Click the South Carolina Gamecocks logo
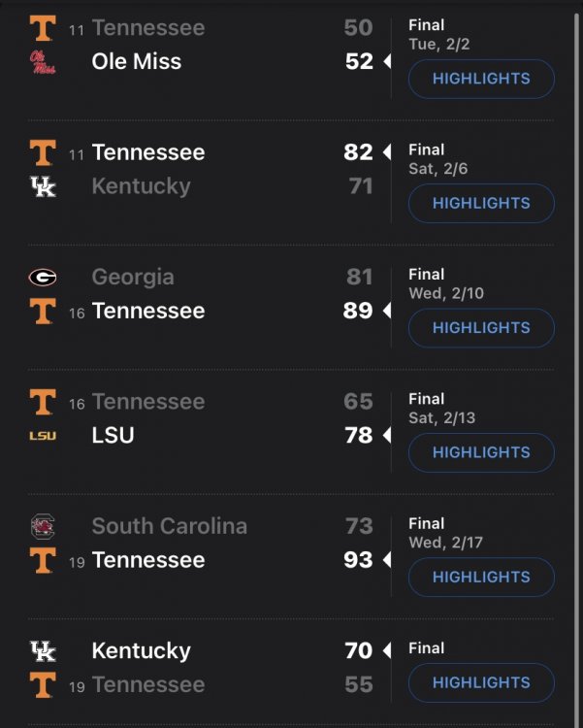583x728 pixels. pyautogui.click(x=43, y=527)
